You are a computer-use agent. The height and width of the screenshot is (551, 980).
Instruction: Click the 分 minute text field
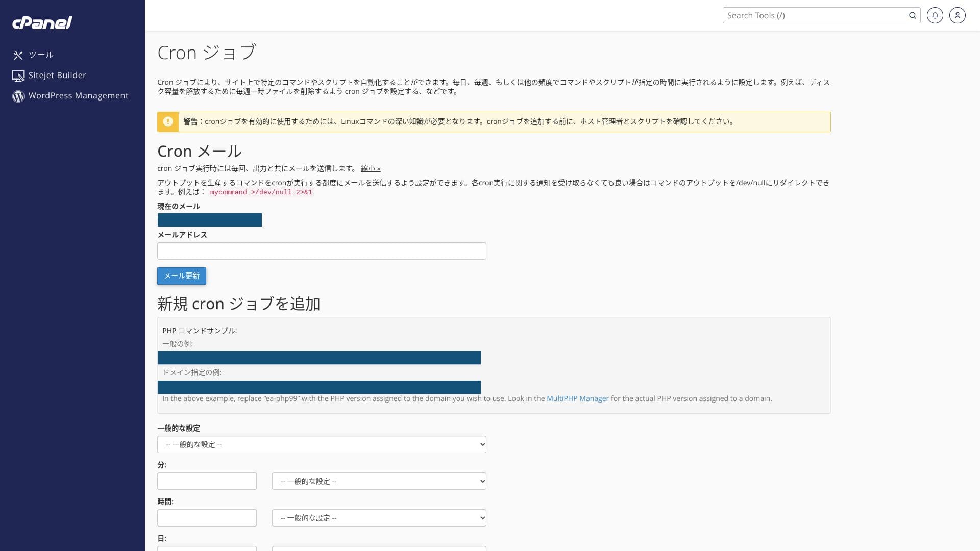207,481
